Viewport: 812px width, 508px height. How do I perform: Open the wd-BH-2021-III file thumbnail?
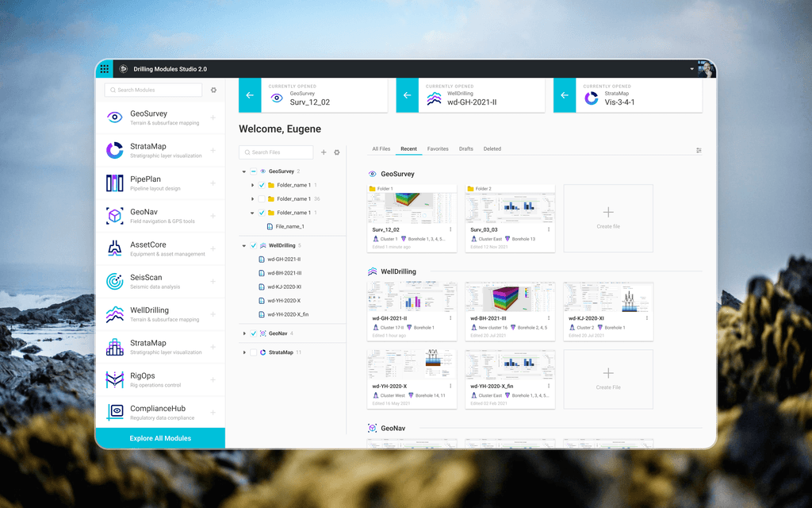point(510,298)
